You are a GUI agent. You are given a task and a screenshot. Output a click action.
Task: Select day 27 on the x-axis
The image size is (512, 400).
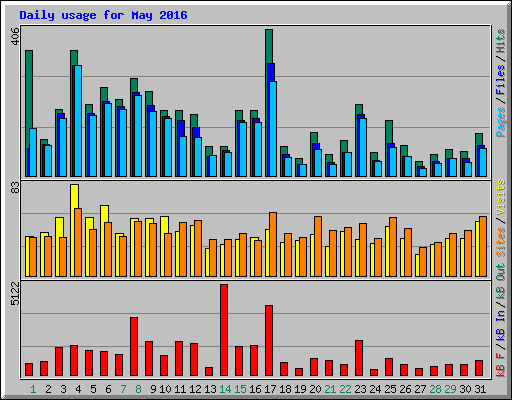(x=420, y=389)
